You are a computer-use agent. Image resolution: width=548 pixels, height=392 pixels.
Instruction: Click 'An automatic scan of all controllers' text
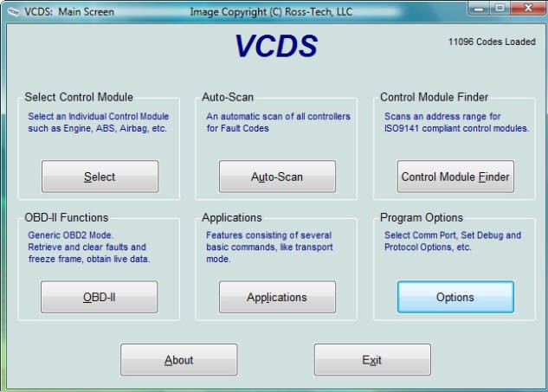pos(278,116)
